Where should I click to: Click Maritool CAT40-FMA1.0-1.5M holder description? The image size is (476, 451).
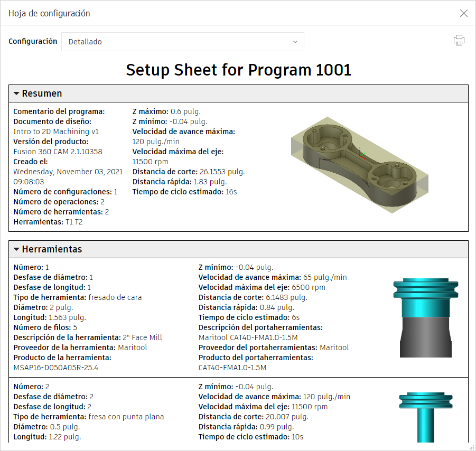(248, 337)
